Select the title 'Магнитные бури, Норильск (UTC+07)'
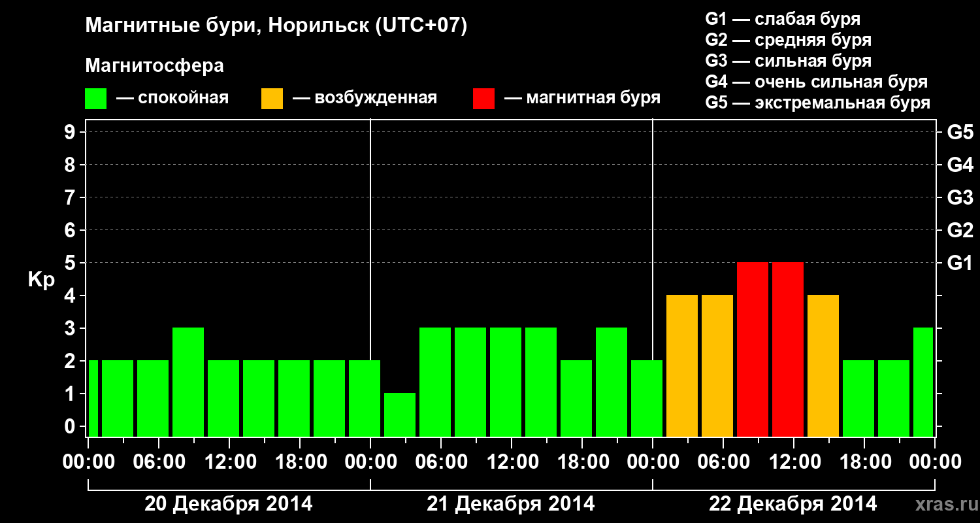Image resolution: width=980 pixels, height=523 pixels. 276,27
